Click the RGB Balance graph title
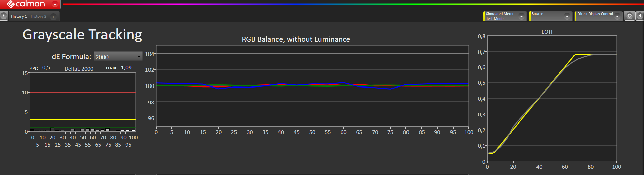Screen dimensions: 644x175 pyautogui.click(x=296, y=39)
